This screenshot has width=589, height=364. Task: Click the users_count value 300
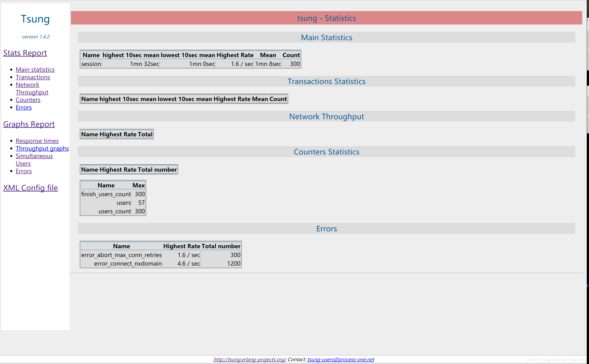[x=140, y=211]
